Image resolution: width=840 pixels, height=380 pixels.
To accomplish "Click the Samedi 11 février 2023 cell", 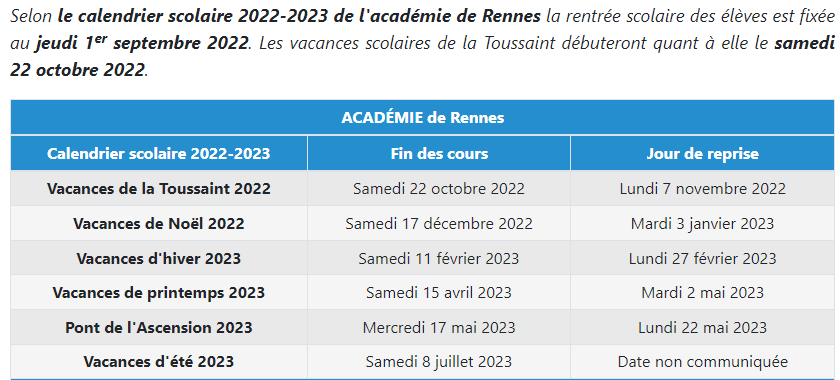I will click(439, 258).
